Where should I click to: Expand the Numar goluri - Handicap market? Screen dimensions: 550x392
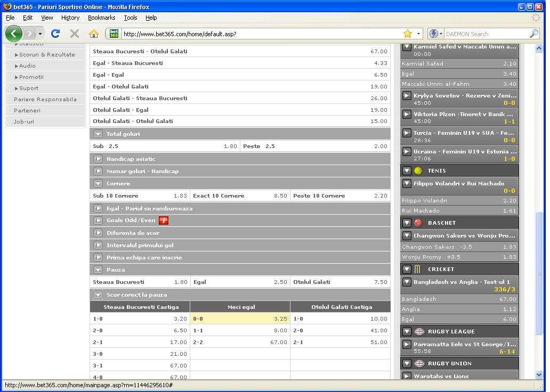(x=98, y=171)
